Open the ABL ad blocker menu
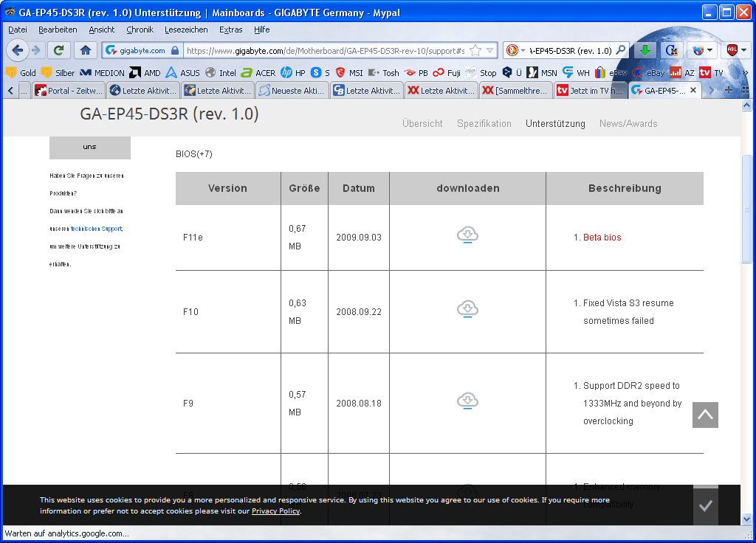756x543 pixels. tap(736, 50)
